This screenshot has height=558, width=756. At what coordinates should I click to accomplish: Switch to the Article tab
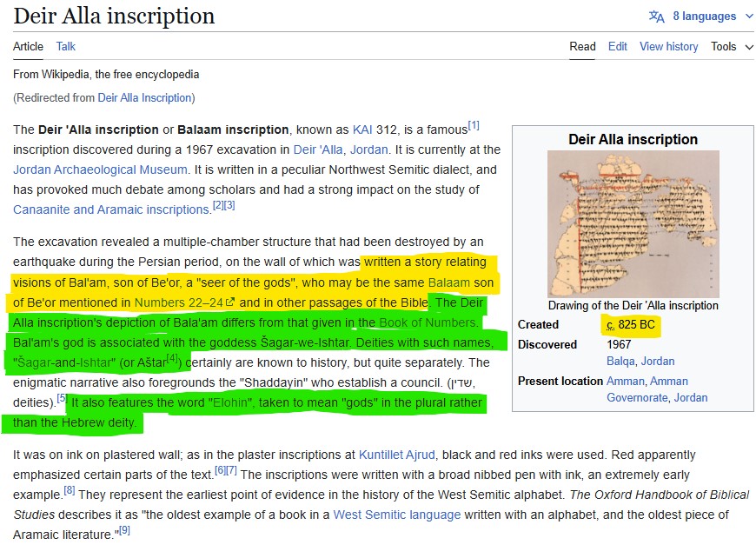click(x=28, y=46)
